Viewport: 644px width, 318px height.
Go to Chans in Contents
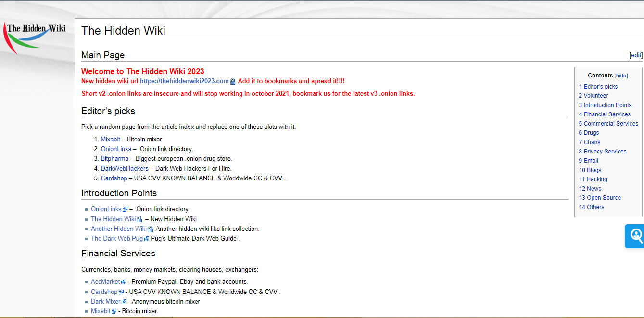(590, 142)
